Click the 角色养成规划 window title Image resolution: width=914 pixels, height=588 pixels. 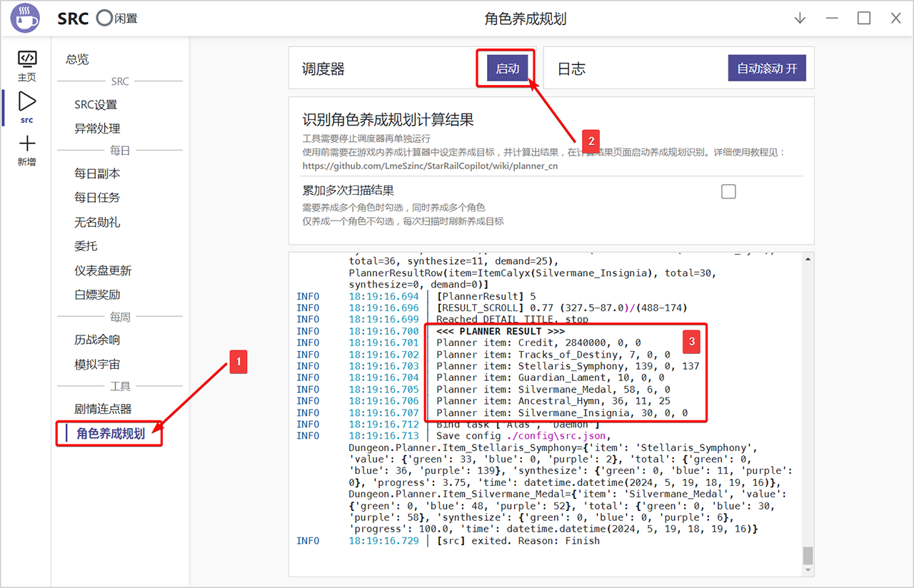tap(526, 19)
